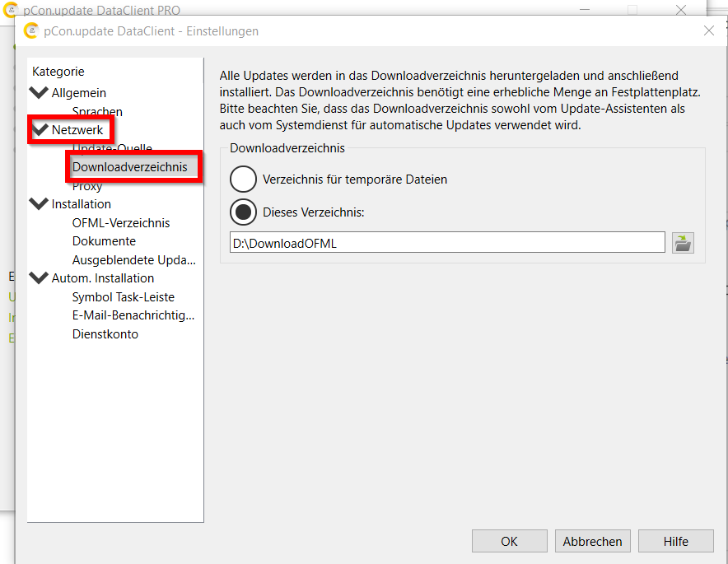
Task: Open the OFML-Verzeichnis settings page
Action: point(121,223)
